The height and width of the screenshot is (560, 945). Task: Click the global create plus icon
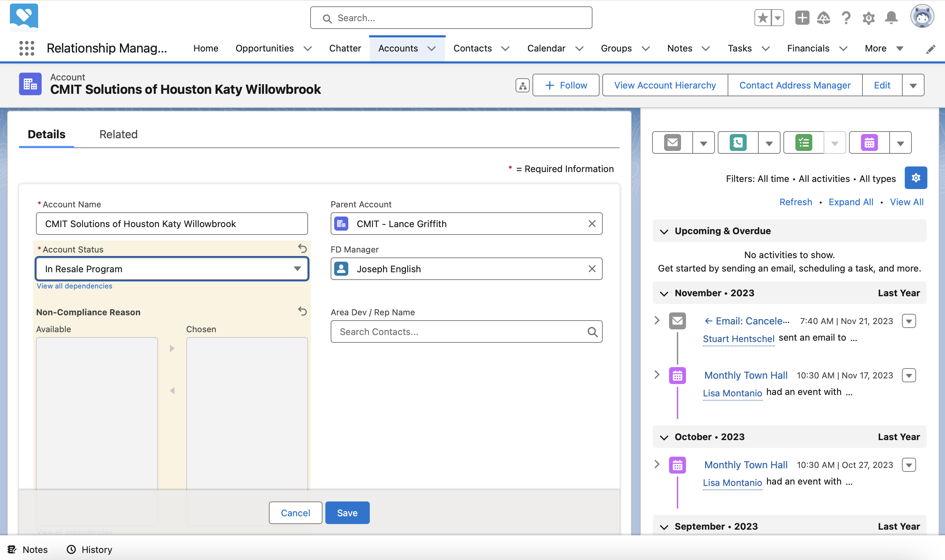(x=801, y=18)
